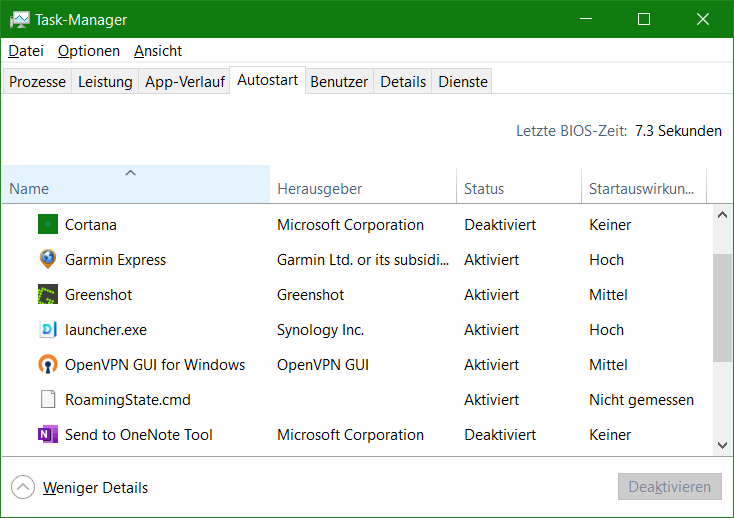Select the Send to OneNote Tool entry

pos(139,435)
